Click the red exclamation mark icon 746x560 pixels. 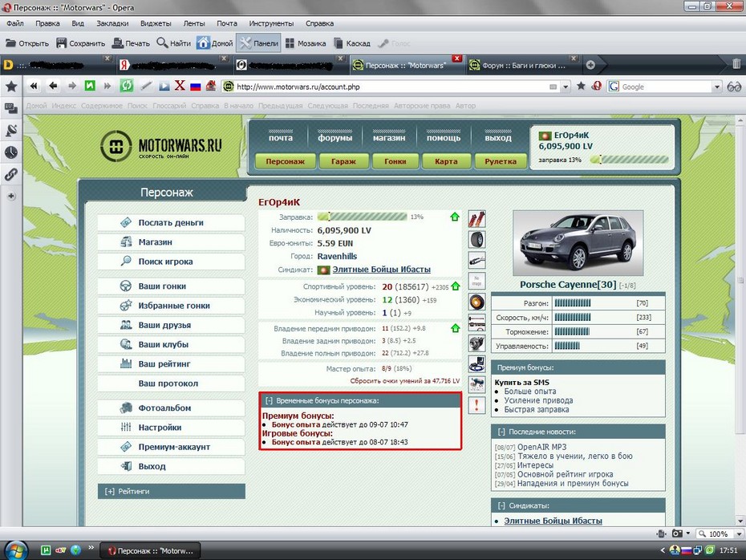tap(476, 405)
